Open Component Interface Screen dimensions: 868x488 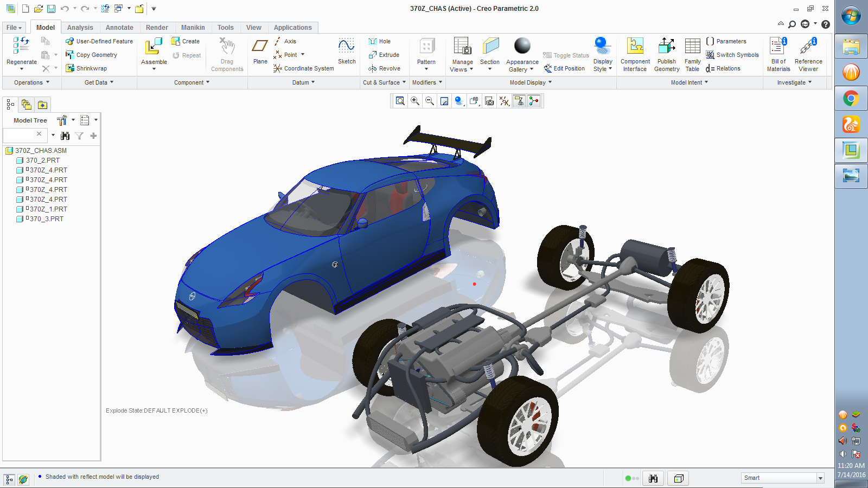point(635,54)
